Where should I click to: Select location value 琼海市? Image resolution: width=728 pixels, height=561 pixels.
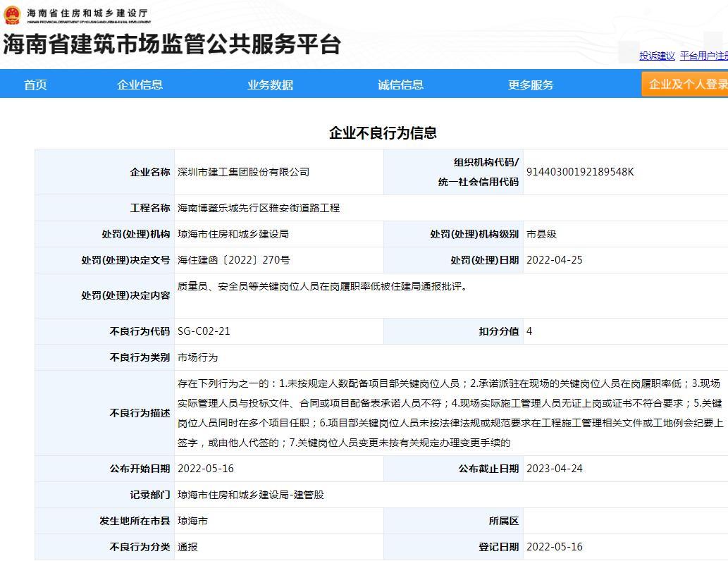(x=192, y=521)
